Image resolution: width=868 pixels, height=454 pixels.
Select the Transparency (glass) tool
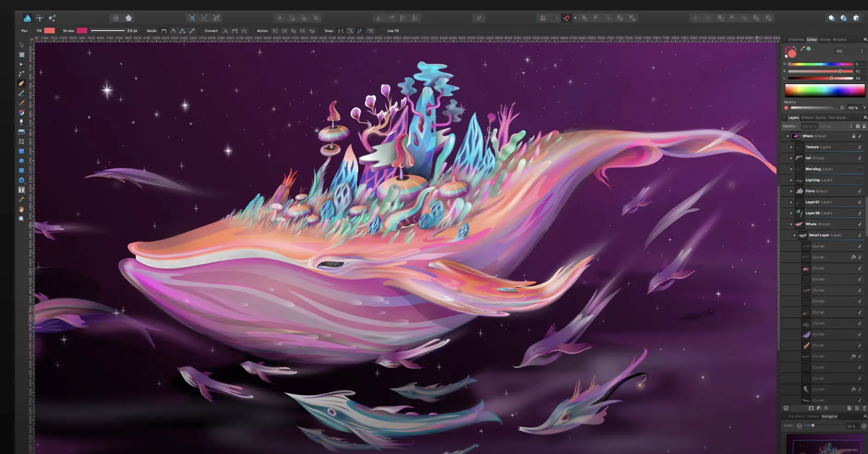[x=21, y=122]
